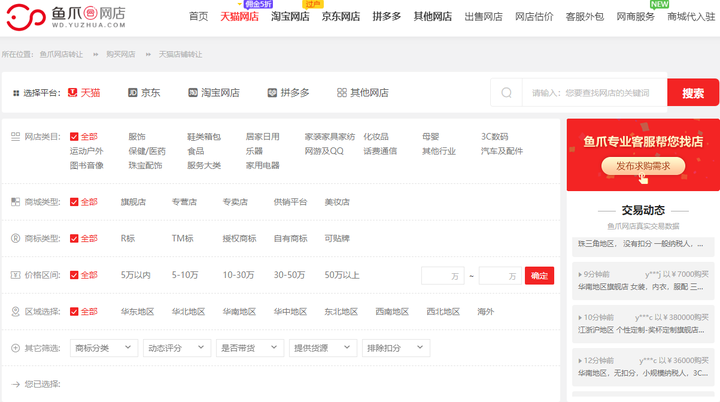Click the 发布求购需求 button

(x=643, y=166)
